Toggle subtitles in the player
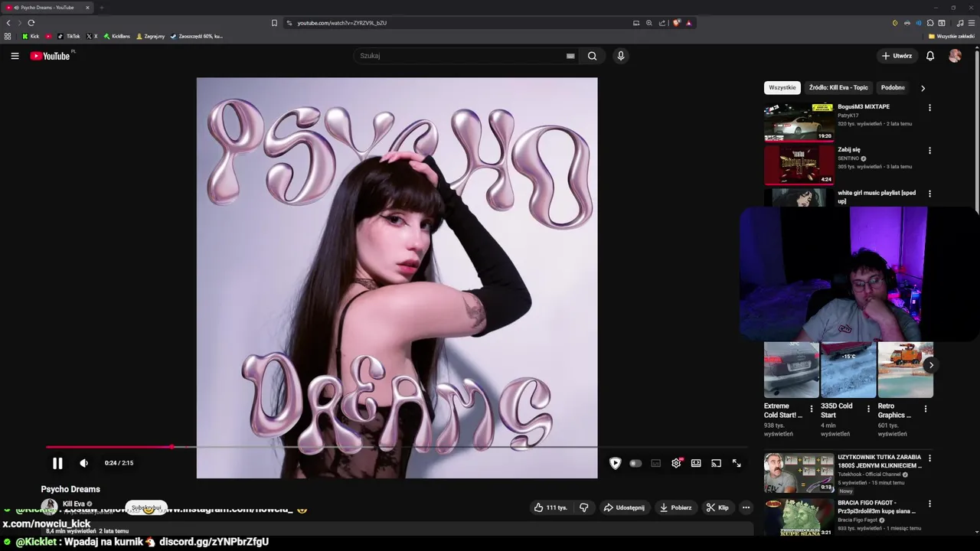The height and width of the screenshot is (551, 980). tap(656, 463)
